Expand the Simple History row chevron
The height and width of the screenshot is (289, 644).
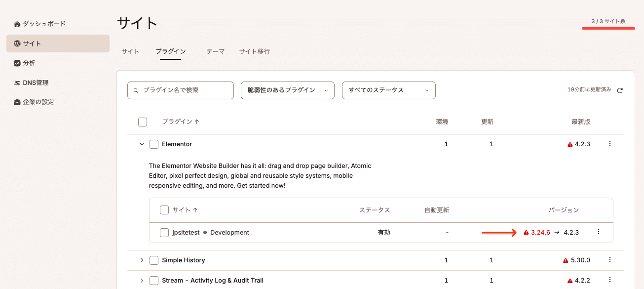(142, 260)
